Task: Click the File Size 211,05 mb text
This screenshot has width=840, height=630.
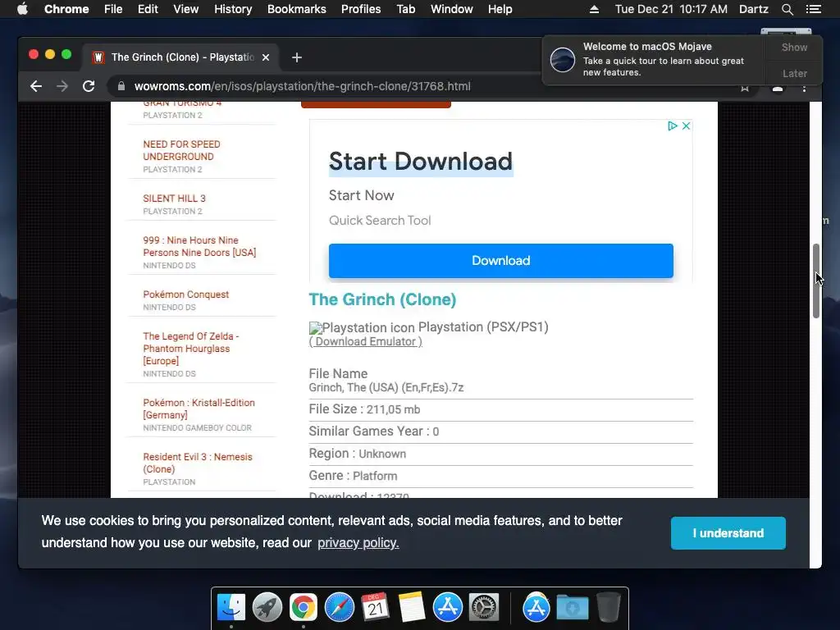Action: point(364,409)
